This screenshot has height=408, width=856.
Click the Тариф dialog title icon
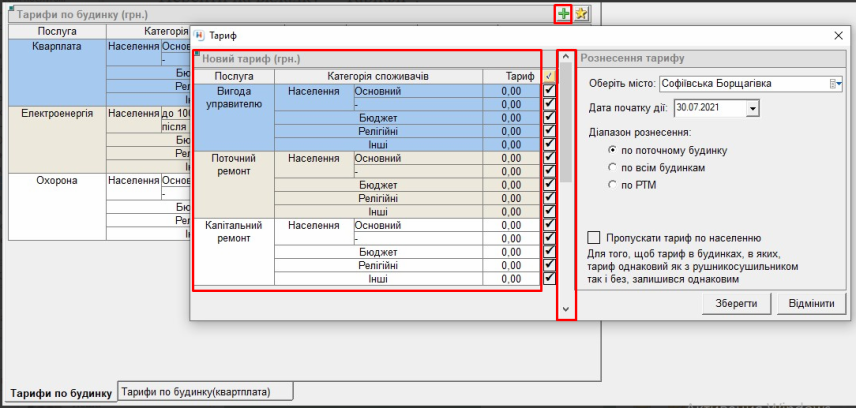click(199, 35)
